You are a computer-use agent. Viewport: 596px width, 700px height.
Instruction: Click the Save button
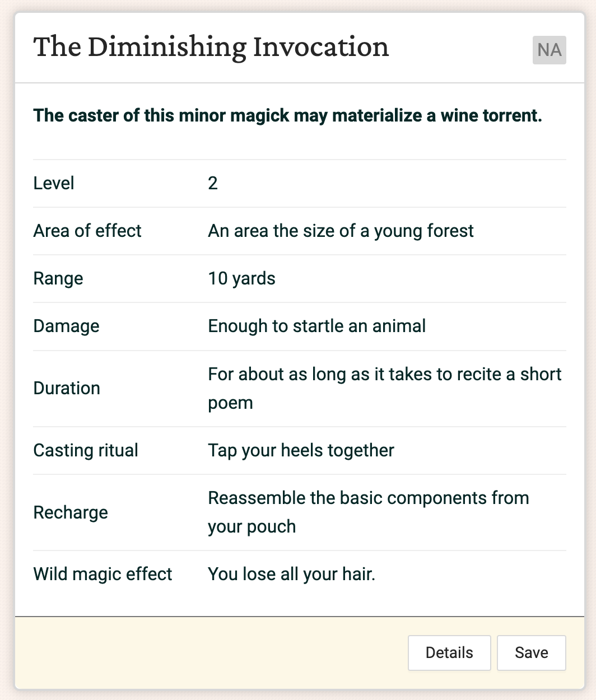tap(531, 652)
